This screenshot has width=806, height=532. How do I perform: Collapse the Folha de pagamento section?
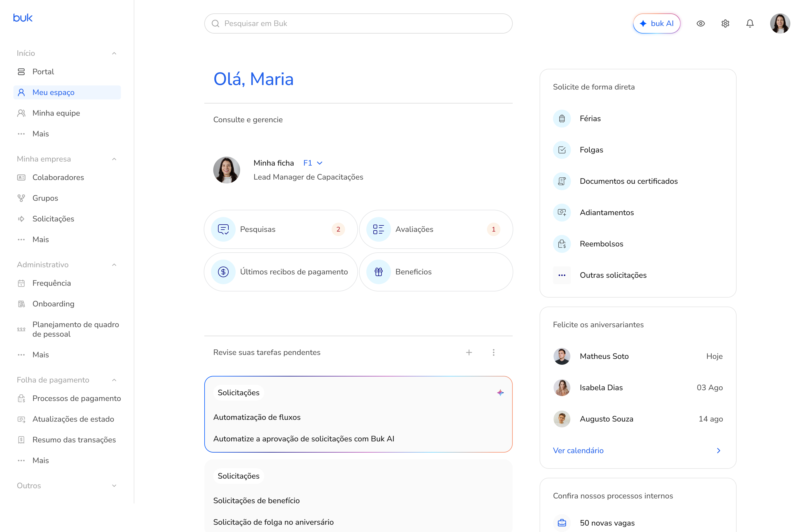(x=114, y=380)
